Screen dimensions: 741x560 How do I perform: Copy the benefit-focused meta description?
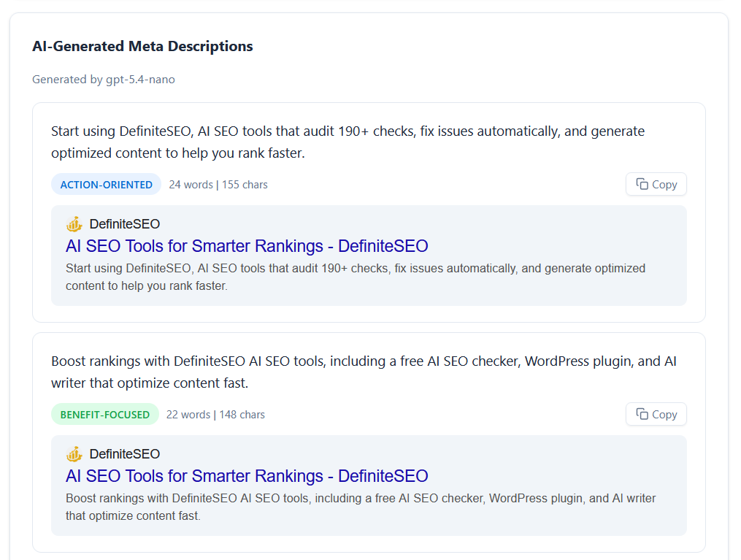pyautogui.click(x=656, y=415)
